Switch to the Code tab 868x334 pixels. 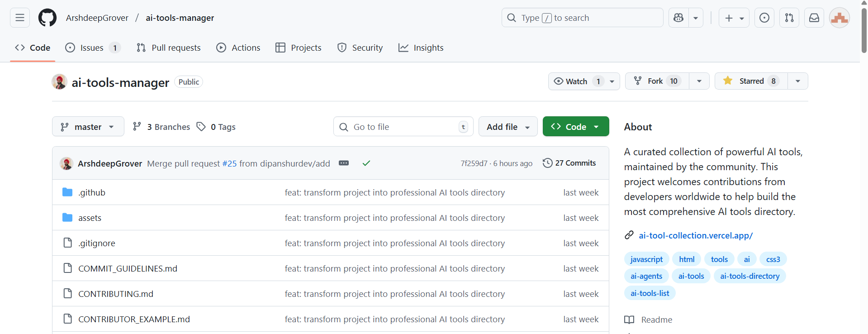tap(33, 48)
